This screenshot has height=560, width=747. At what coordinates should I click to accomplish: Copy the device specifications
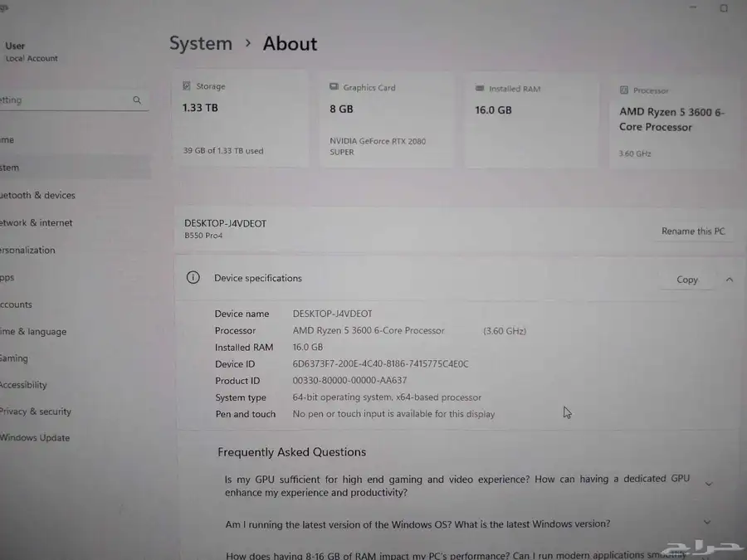click(687, 280)
